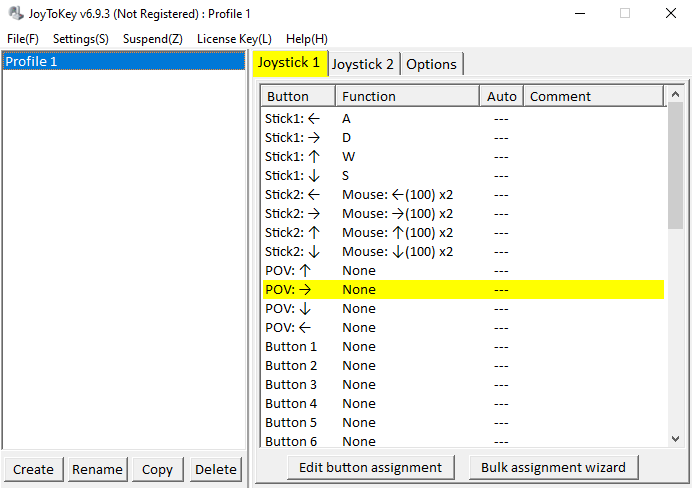The image size is (692, 488).
Task: Open the Suspend(Z) menu
Action: [x=153, y=38]
